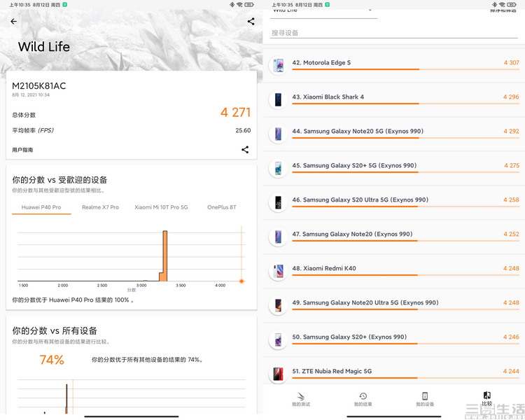
Task: Tap the ZTE Nubia Red Magic 5G thumbnail
Action: pyautogui.click(x=278, y=374)
